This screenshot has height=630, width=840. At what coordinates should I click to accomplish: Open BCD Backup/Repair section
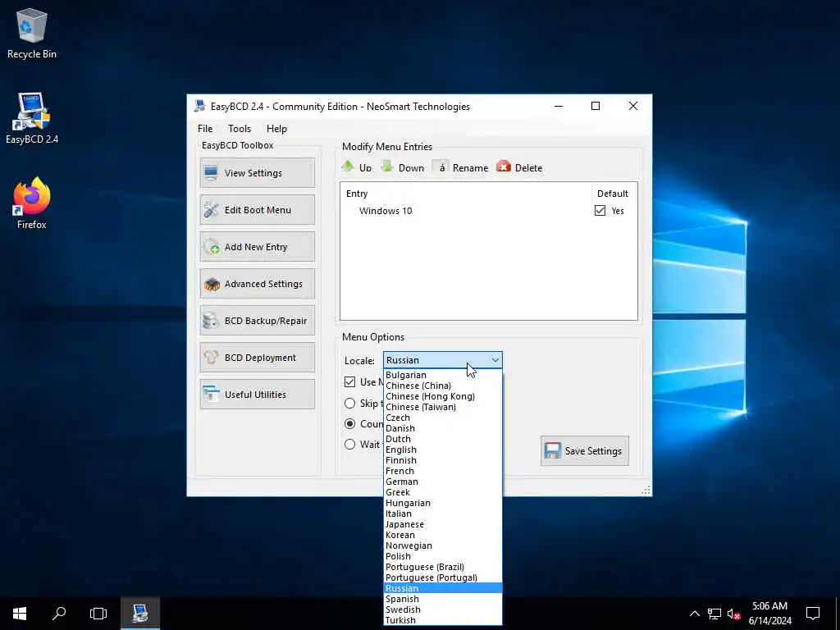[x=257, y=321]
